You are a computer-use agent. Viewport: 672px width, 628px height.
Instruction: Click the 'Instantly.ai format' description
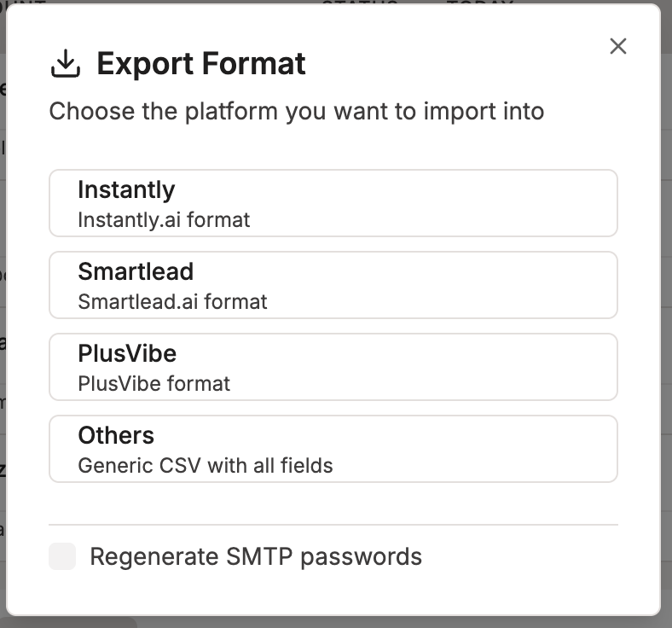click(164, 220)
